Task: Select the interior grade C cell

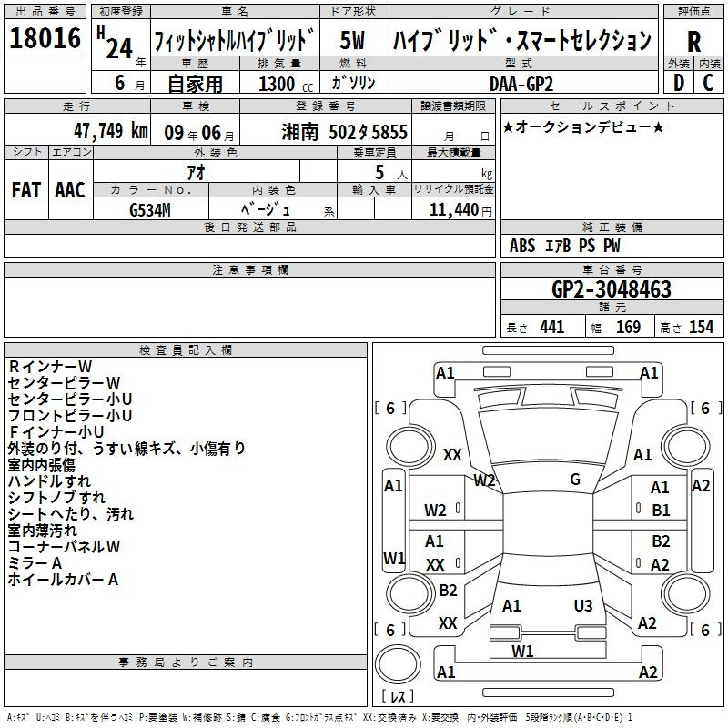Action: (x=708, y=82)
